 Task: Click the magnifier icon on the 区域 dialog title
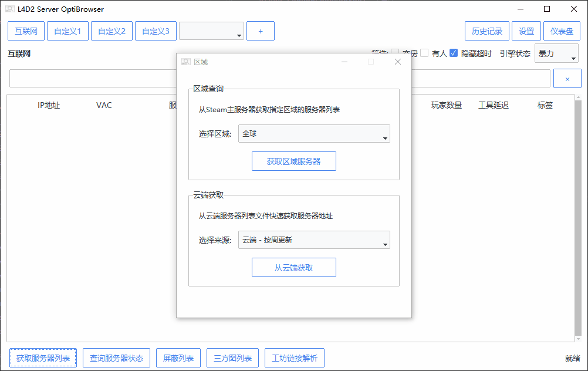(185, 61)
